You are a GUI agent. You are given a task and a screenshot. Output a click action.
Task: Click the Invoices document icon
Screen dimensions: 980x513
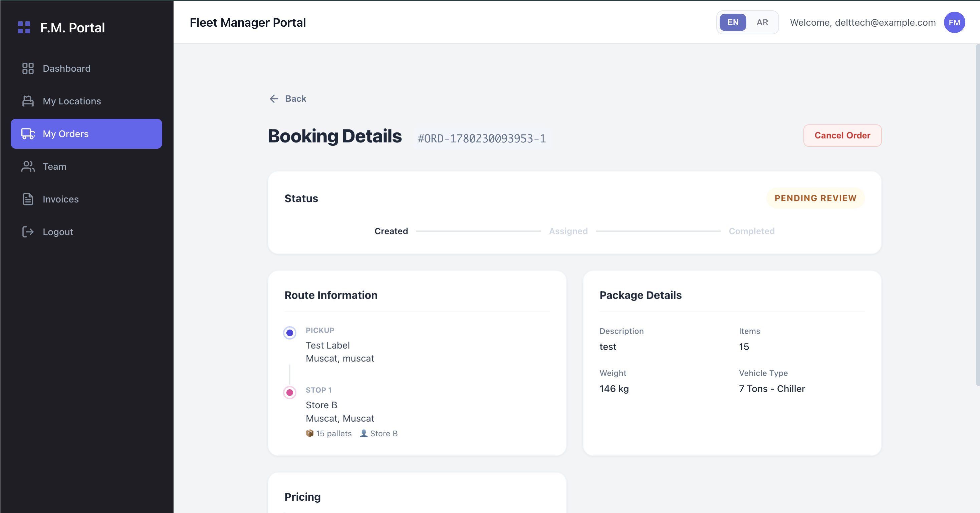(x=28, y=199)
